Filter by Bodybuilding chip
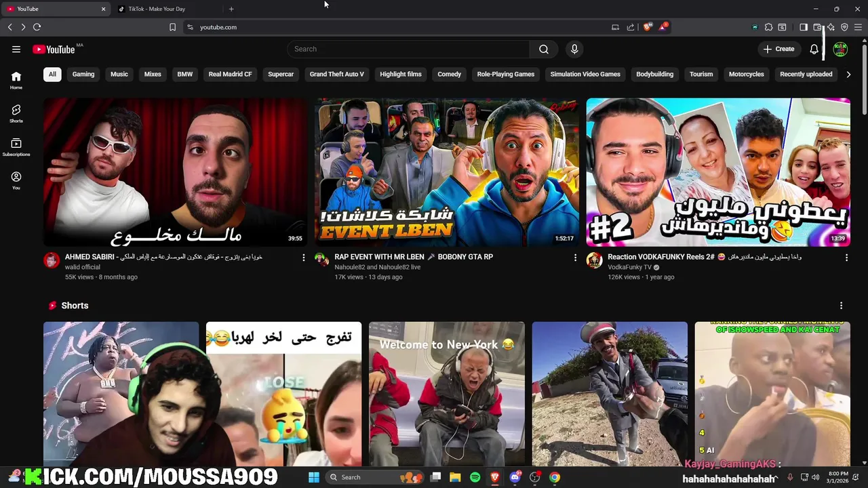 tap(655, 74)
